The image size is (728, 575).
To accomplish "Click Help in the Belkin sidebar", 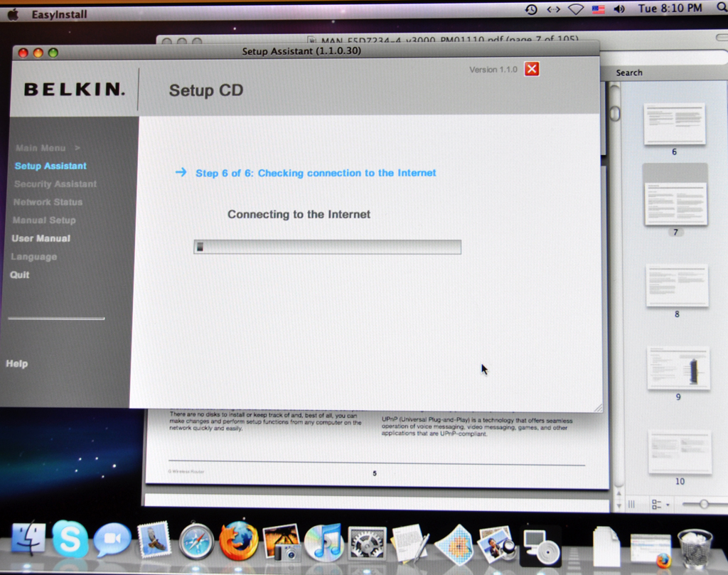I will (17, 363).
